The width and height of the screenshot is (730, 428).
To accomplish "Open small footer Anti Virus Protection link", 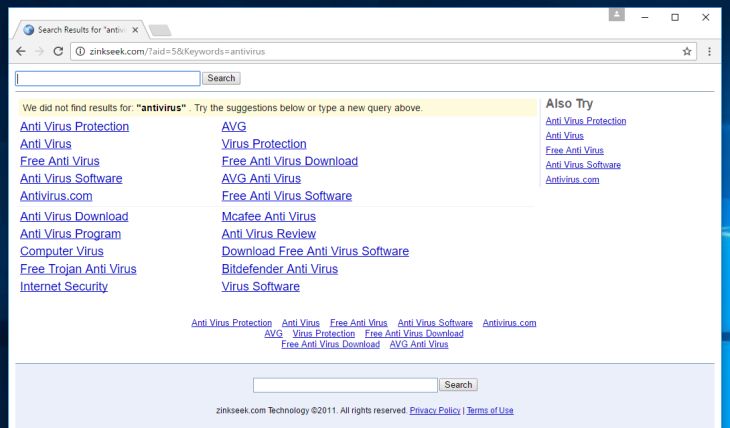I will point(231,323).
